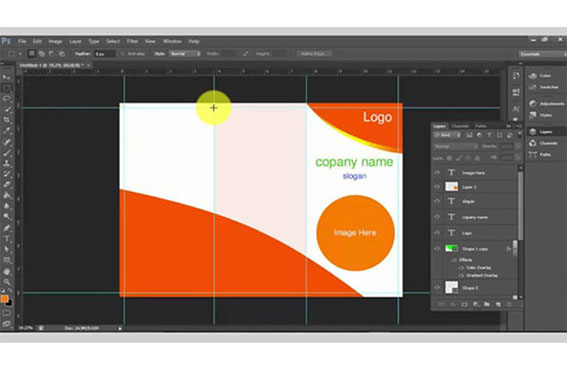
Task: Open the layer blend mode dropdown
Action: coord(456,147)
